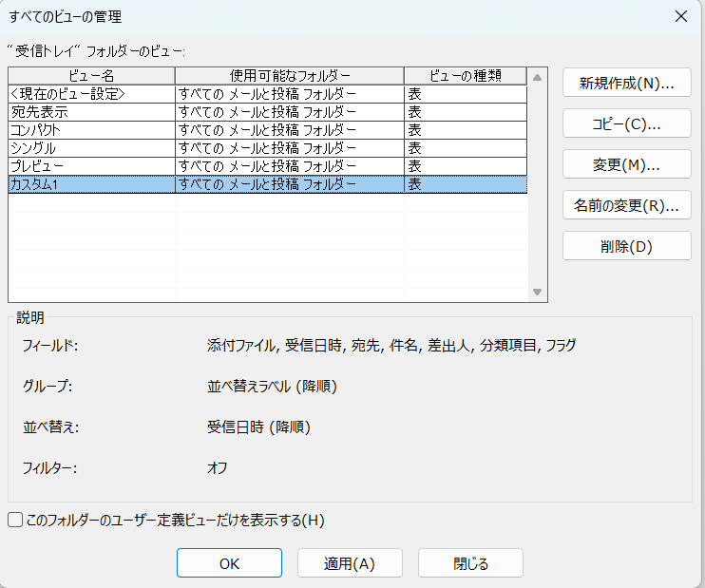Image resolution: width=705 pixels, height=588 pixels.
Task: Enable このフォルダーのユーザー定義ビューだけを表示する checkbox
Action: 15,520
